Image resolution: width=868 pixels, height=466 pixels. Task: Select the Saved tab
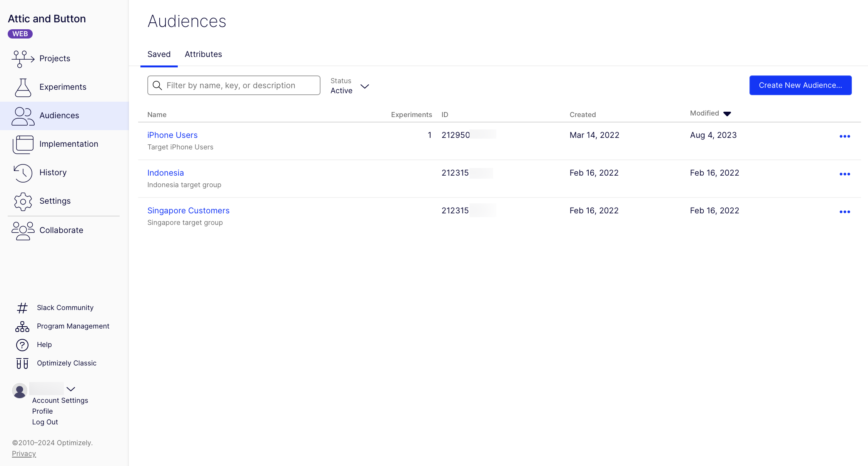pyautogui.click(x=159, y=54)
